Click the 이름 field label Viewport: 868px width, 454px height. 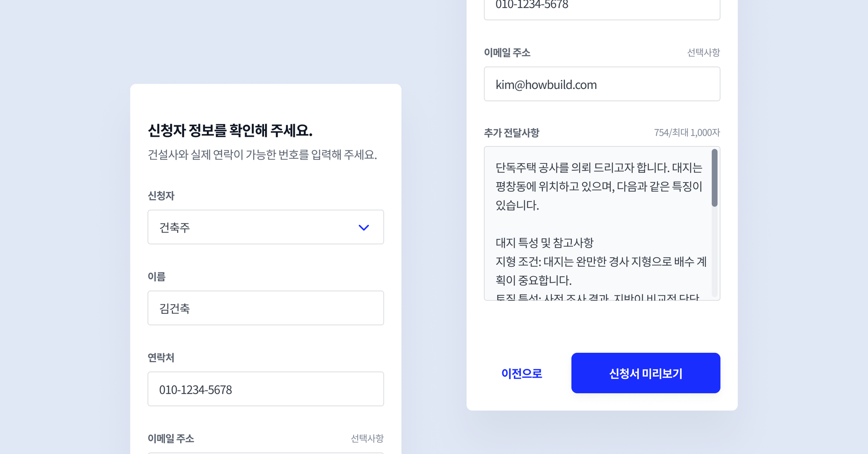[x=156, y=277]
